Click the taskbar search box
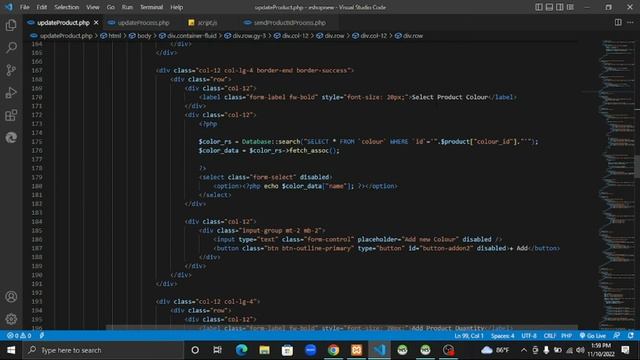 click(x=103, y=350)
